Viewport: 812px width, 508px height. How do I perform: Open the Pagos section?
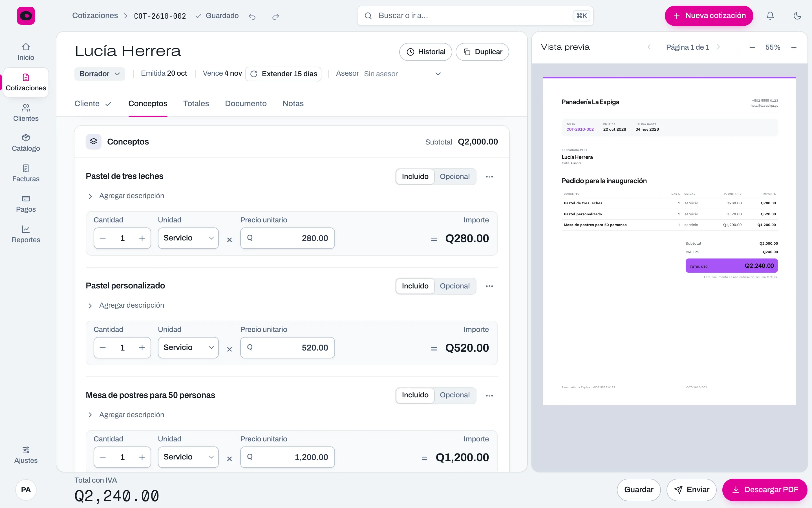point(26,204)
